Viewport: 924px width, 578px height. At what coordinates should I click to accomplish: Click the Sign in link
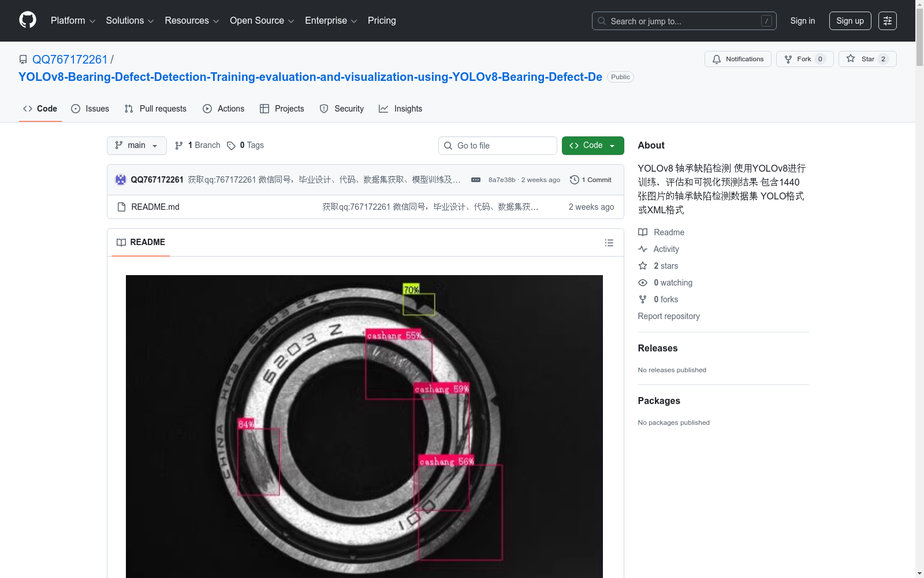point(803,21)
